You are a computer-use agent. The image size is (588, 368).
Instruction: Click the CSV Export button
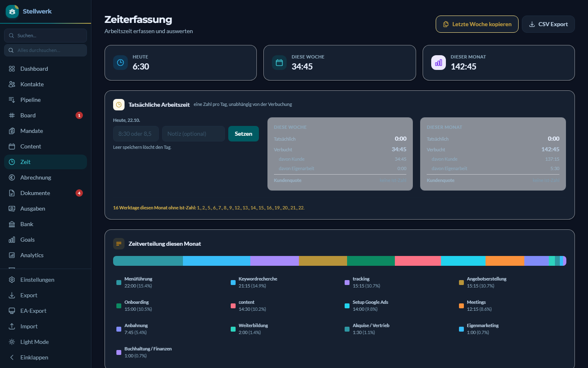(548, 24)
